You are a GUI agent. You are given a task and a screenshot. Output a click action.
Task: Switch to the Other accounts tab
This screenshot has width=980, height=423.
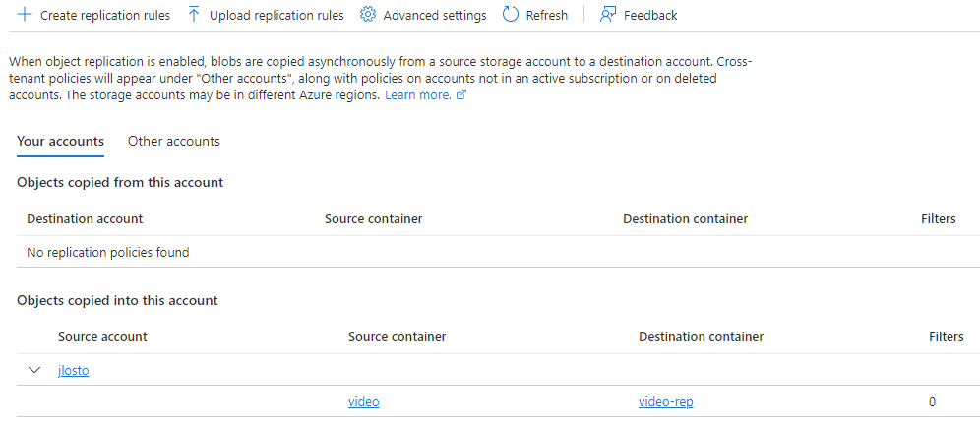pyautogui.click(x=174, y=142)
